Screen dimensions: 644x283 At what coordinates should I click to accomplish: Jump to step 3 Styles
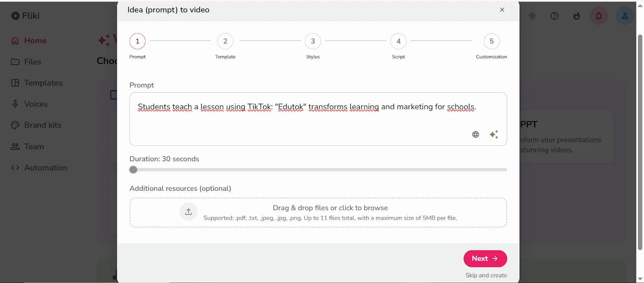(x=313, y=41)
